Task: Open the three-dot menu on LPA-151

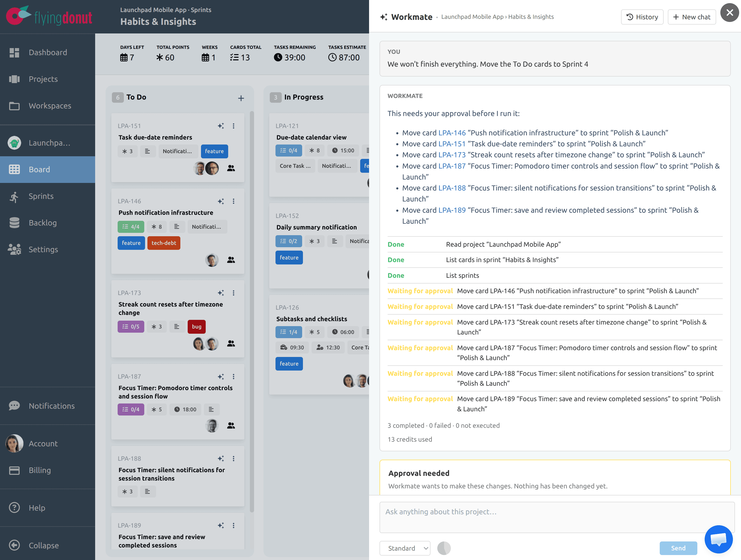Action: [233, 126]
